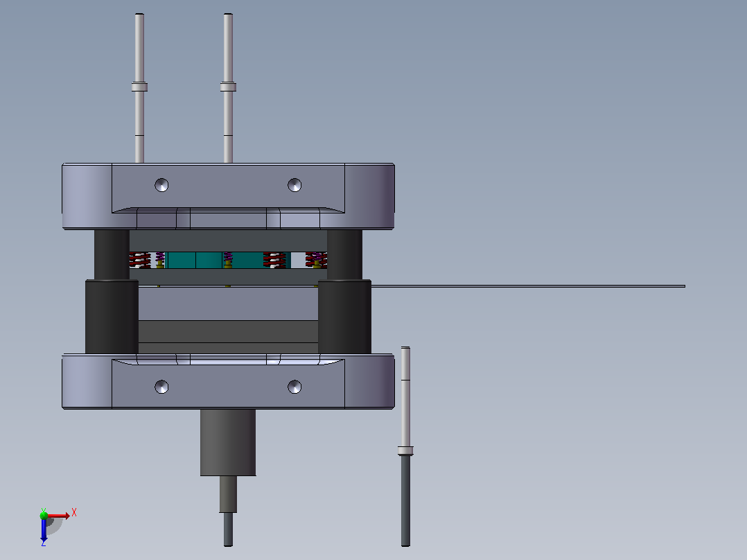The width and height of the screenshot is (747, 560).
Task: Select the left guide pin above the upper plate
Action: [139, 88]
